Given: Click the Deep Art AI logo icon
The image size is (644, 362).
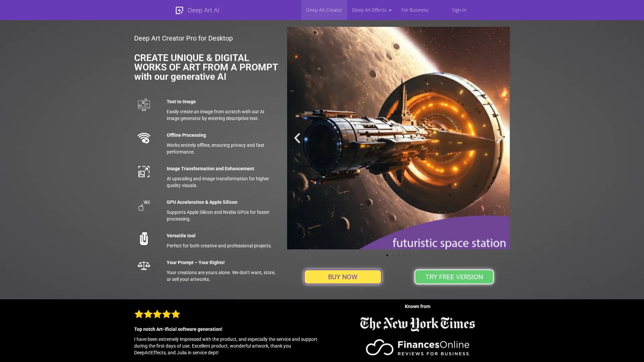Looking at the screenshot, I should coord(179,10).
